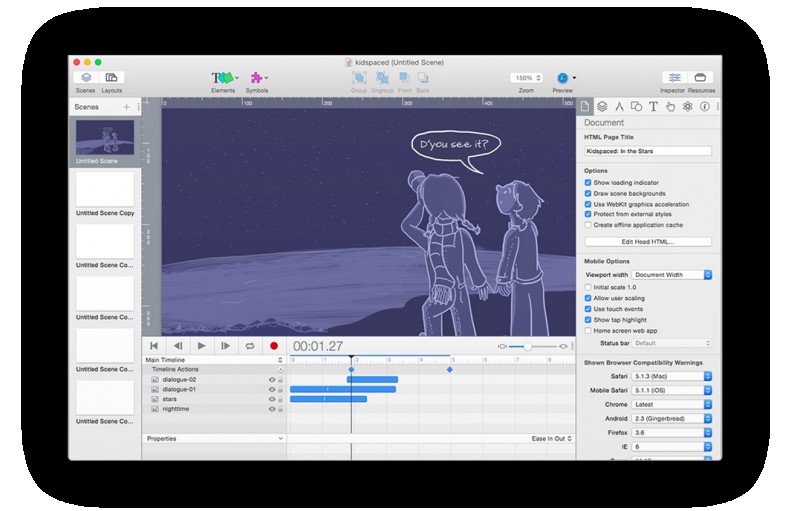Select the Scene inspector layers tab icon
This screenshot has height=511, width=800.
coord(602,107)
